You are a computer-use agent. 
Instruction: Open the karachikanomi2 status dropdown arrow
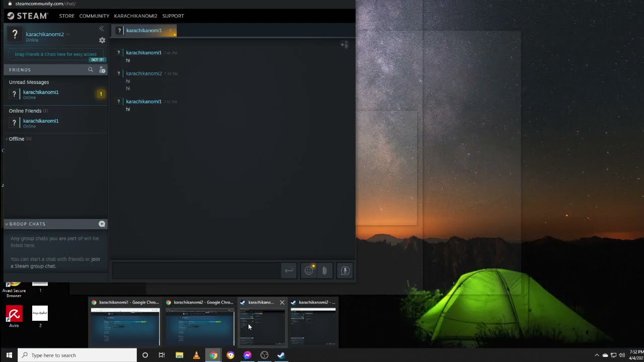[x=68, y=34]
